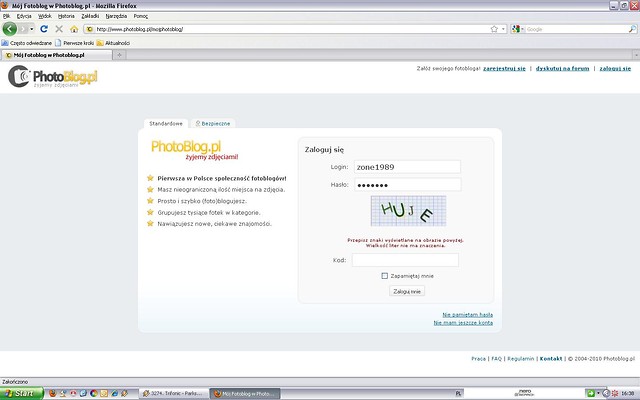This screenshot has width=640, height=400.
Task: Open the Google search engine selector dropdown
Action: coord(518,29)
